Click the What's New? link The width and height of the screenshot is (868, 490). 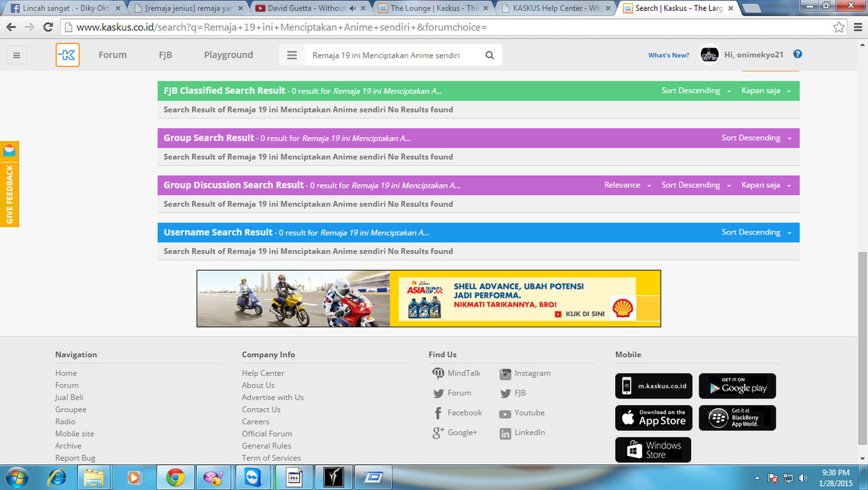tap(669, 56)
